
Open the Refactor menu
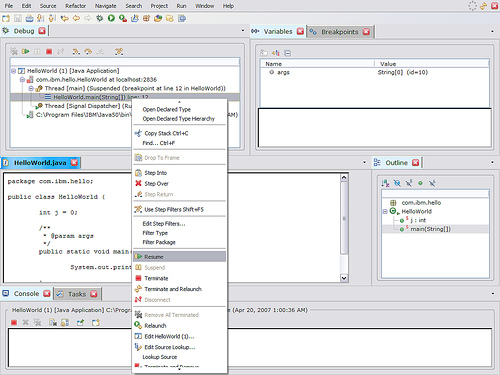point(75,6)
